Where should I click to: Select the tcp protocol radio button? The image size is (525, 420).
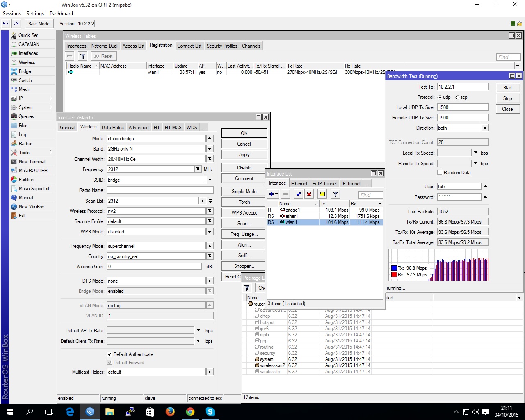click(457, 98)
